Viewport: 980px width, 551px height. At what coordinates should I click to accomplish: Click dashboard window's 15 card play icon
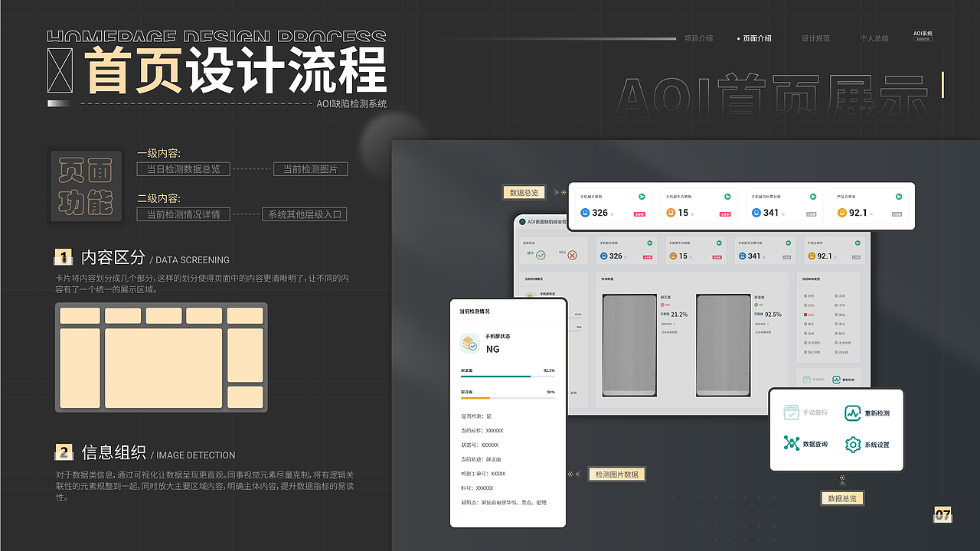point(719,243)
